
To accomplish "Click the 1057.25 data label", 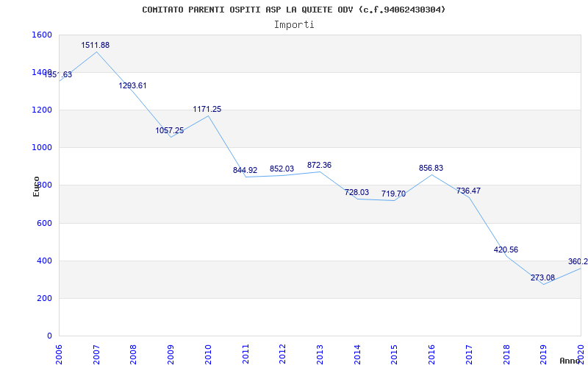I will [x=170, y=131].
